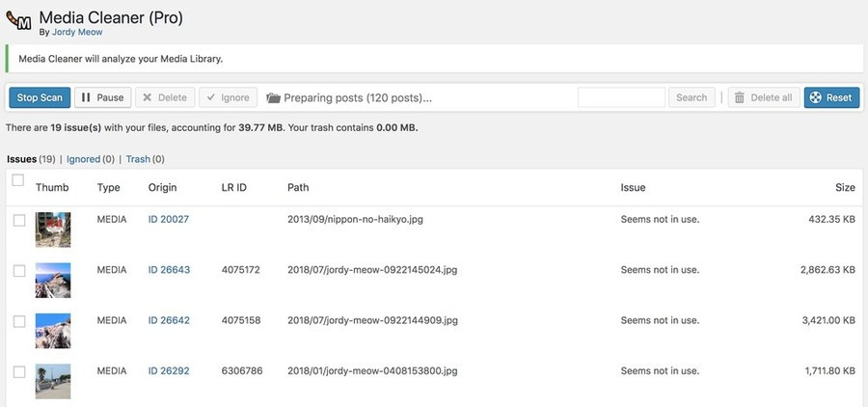Image resolution: width=868 pixels, height=407 pixels.
Task: Open thumbnail for jordy-meow-0922144909.jpg
Action: 53,330
